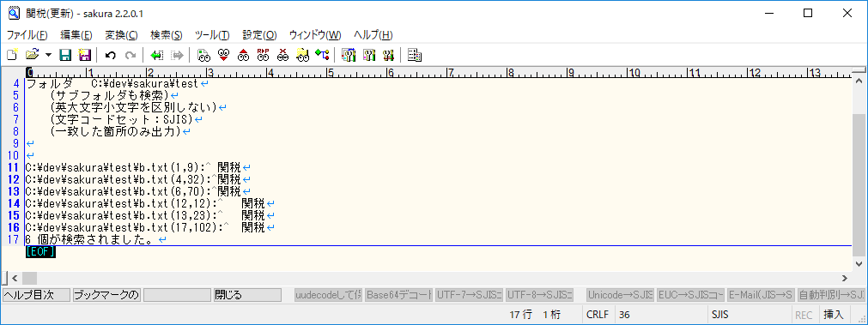Click the horizontal scrollbar right arrow
This screenshot has height=325, width=868.
(845, 278)
